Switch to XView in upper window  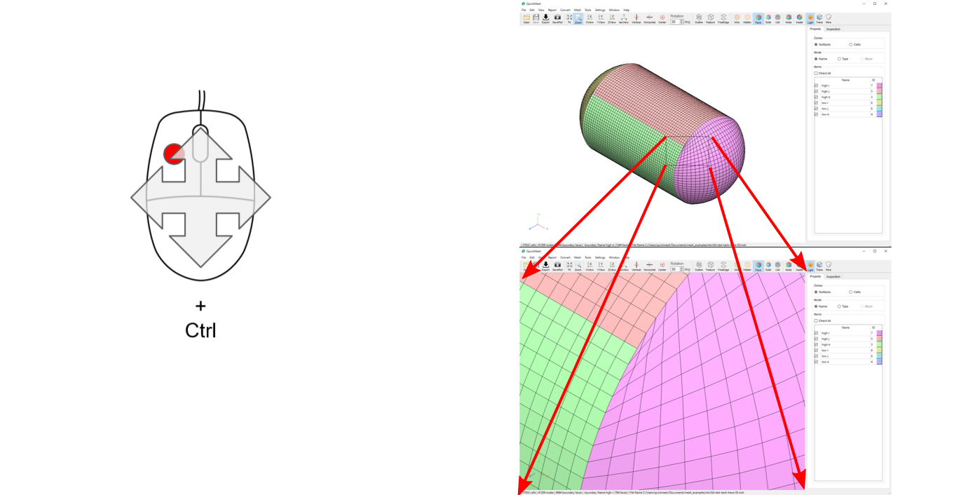click(x=590, y=18)
